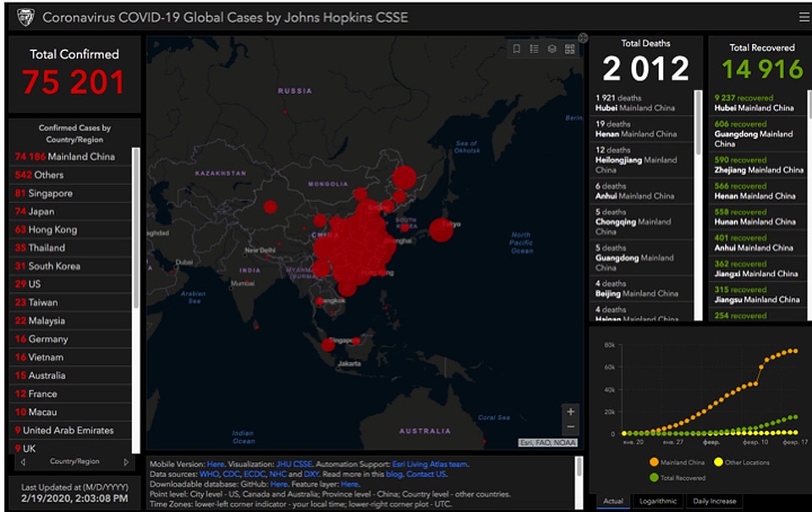Select '22 Malaysia' row
The height and width of the screenshot is (512, 812).
pyautogui.click(x=70, y=321)
